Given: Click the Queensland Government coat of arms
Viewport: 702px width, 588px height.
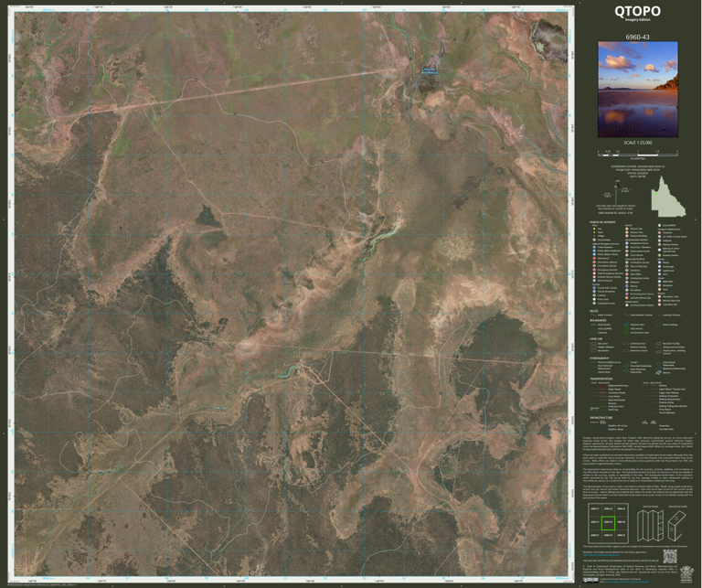Looking at the screenshot, I should pyautogui.click(x=686, y=574).
